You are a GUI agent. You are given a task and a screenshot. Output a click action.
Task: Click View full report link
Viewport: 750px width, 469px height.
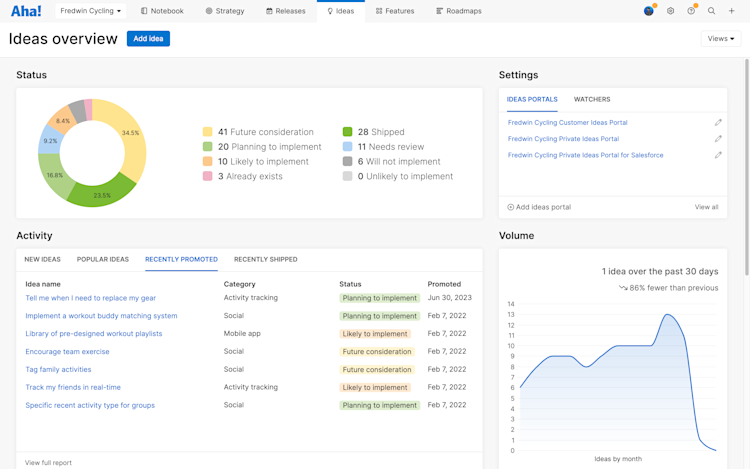click(48, 463)
